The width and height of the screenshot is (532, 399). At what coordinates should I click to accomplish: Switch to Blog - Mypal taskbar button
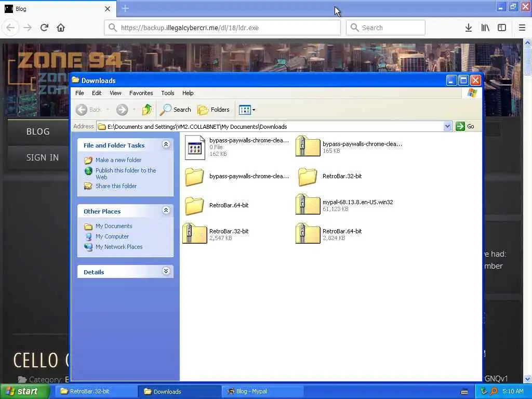(263, 392)
